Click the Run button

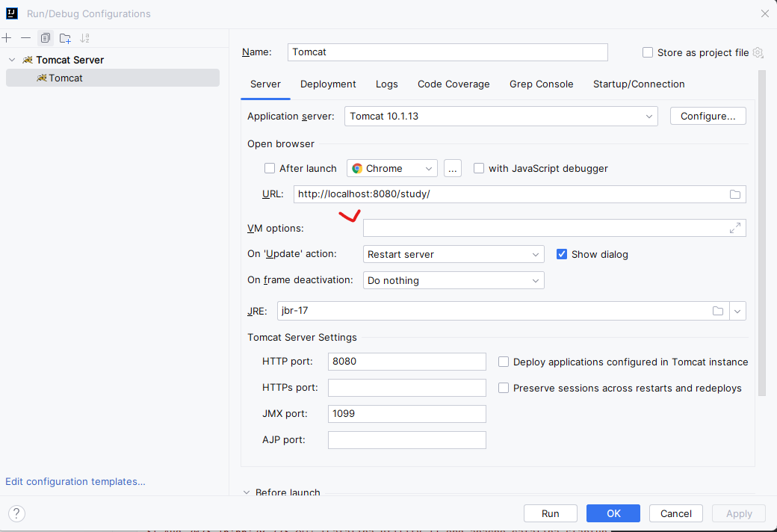(x=550, y=513)
